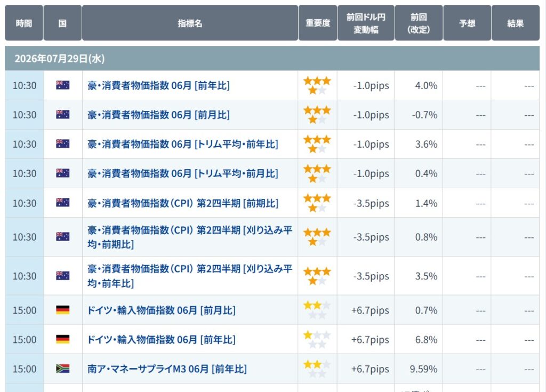Click the one-star rating for ドイツ 輸入物価指数 前年比
Viewport: 546px width, 392px height.
click(x=317, y=340)
